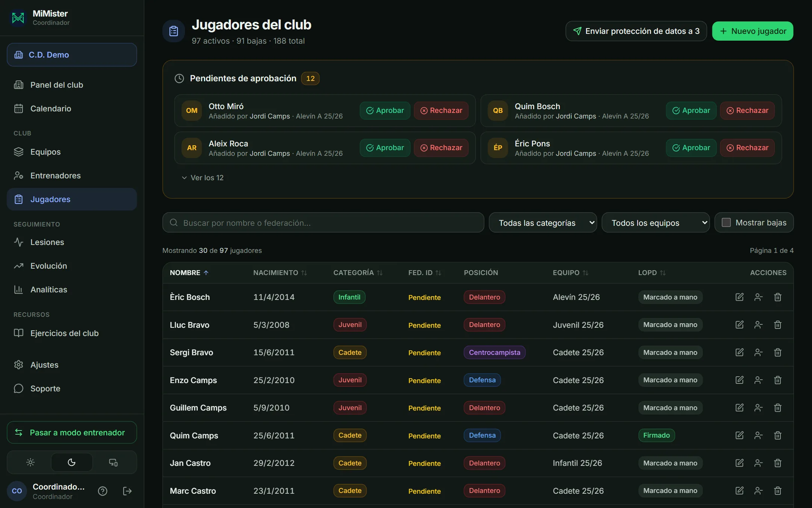Open Soporte chat link
The width and height of the screenshot is (812, 508).
pyautogui.click(x=72, y=389)
